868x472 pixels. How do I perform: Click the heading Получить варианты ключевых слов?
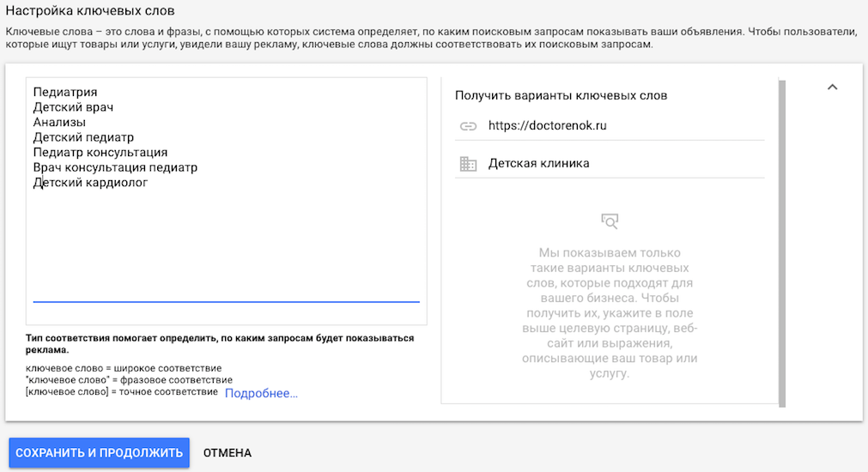[561, 96]
